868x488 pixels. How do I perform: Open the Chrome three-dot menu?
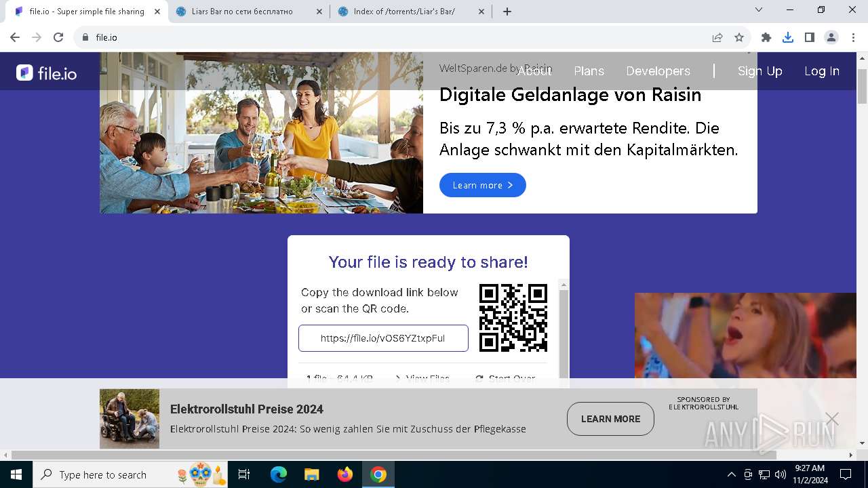[853, 37]
